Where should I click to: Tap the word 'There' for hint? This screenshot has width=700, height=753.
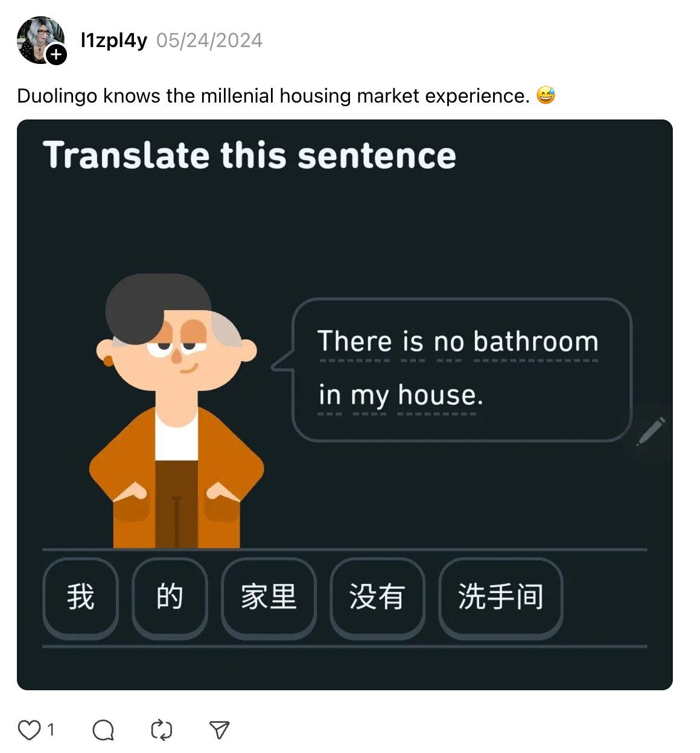coord(355,342)
